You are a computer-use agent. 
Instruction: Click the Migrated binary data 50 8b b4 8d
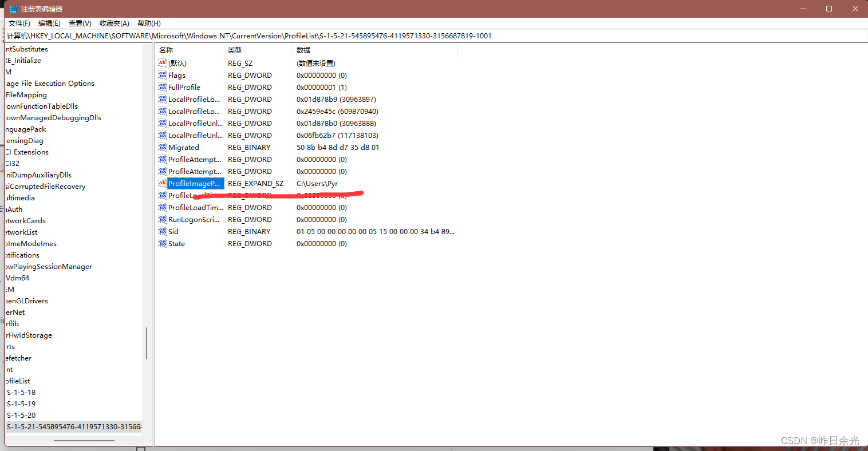click(338, 148)
